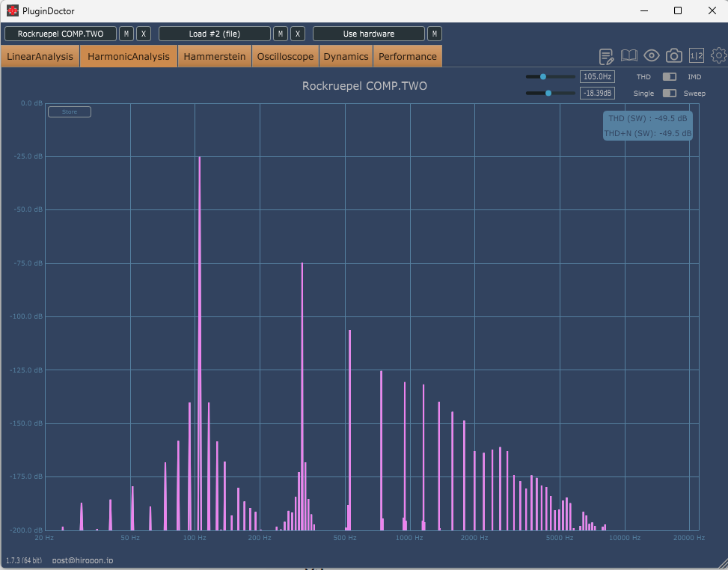Viewport: 728px width, 570px height.
Task: Mute Load #2 slot with M button
Action: (x=281, y=34)
